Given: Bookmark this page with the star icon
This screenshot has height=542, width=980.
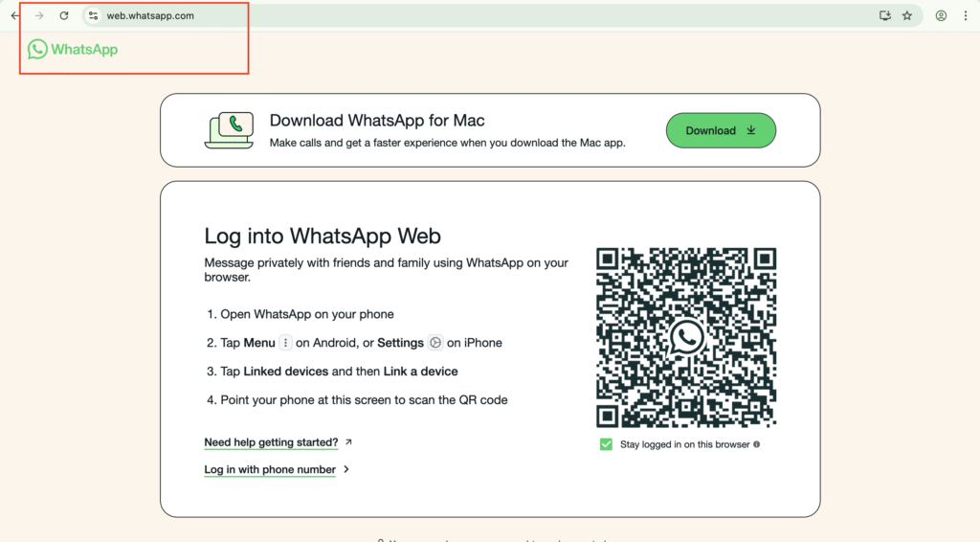Looking at the screenshot, I should [907, 15].
